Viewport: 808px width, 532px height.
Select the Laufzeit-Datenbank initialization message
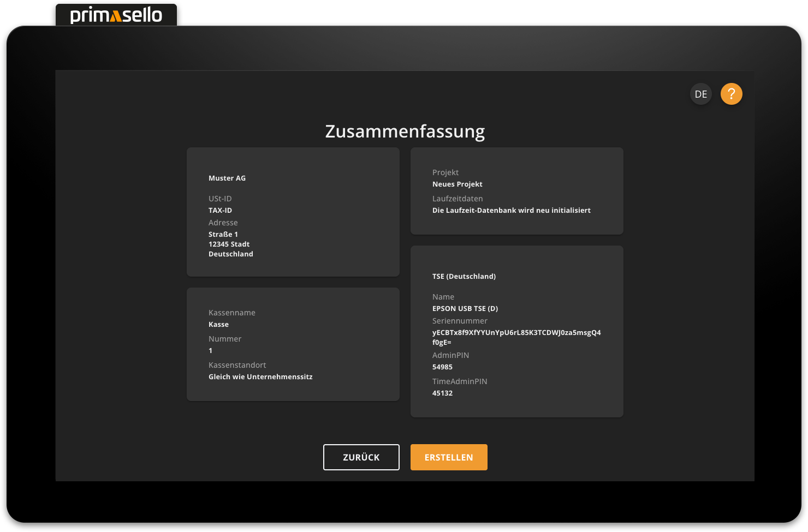(511, 211)
